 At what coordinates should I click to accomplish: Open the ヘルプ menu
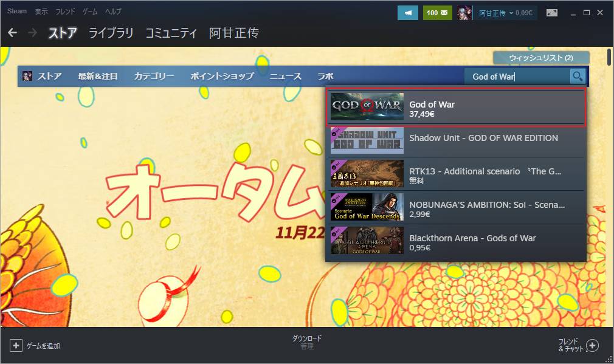113,12
